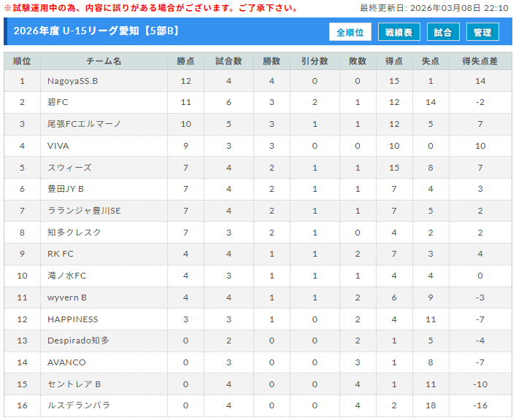Click the ラランジャ豊川SE team name

click(x=84, y=211)
